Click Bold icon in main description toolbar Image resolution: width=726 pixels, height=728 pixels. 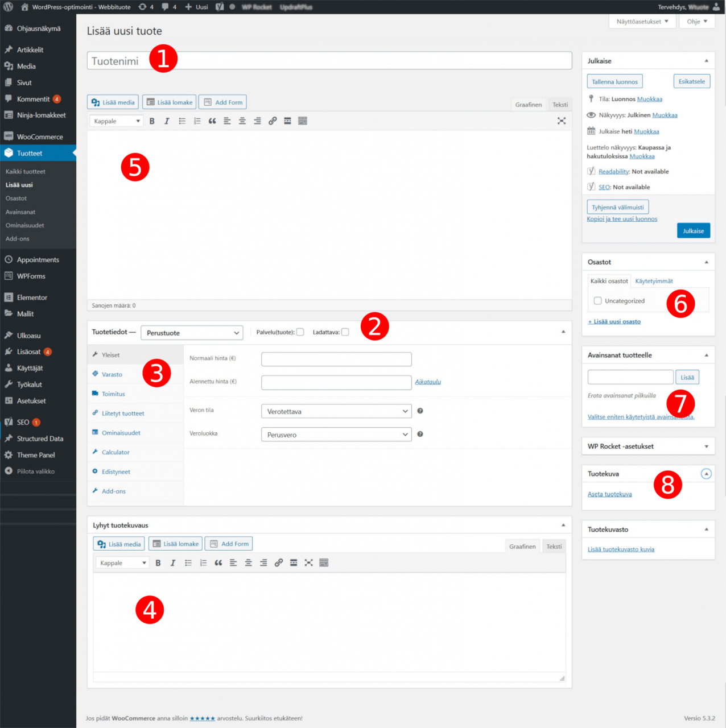tap(152, 121)
